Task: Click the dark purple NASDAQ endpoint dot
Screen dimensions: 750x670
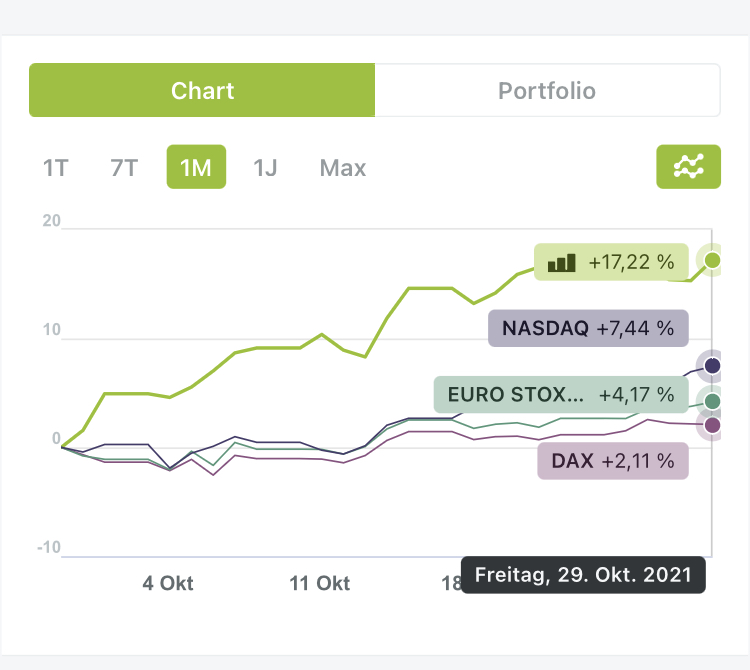Action: pyautogui.click(x=712, y=366)
